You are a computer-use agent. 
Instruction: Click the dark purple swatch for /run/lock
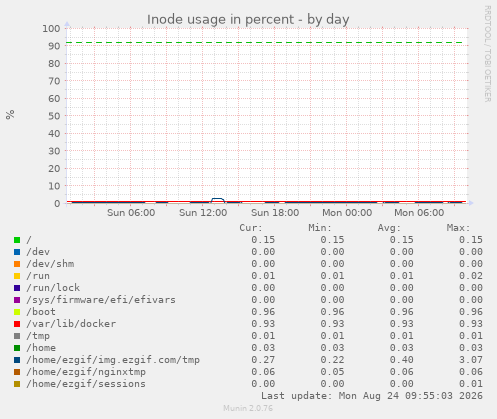click(x=17, y=288)
